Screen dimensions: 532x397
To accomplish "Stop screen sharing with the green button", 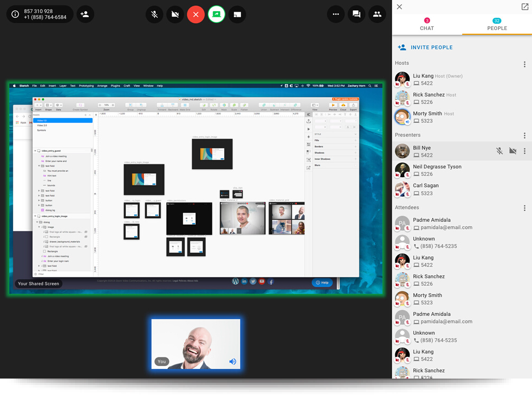I will point(216,15).
